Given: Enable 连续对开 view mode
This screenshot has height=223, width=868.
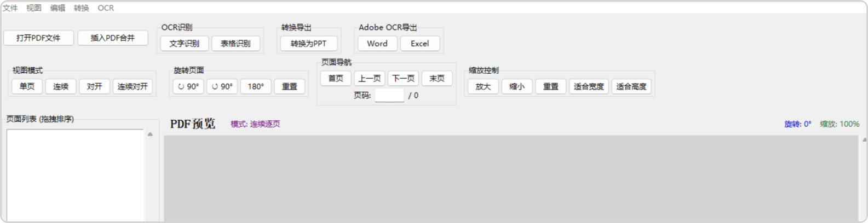Looking at the screenshot, I should pyautogui.click(x=133, y=86).
